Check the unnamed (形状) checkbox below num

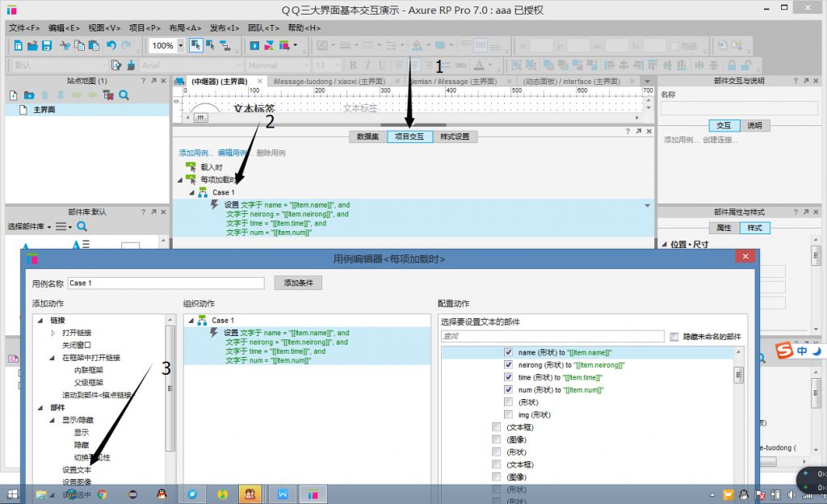pyautogui.click(x=509, y=402)
